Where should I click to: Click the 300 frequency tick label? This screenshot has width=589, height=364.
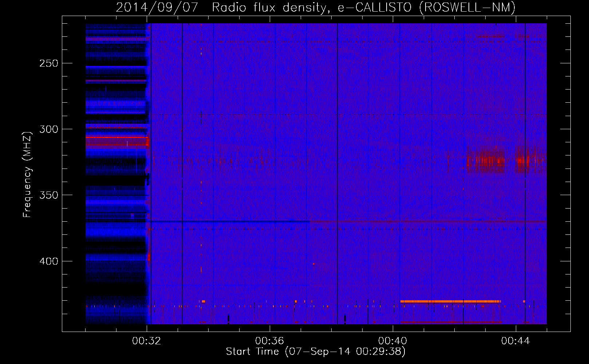point(48,129)
